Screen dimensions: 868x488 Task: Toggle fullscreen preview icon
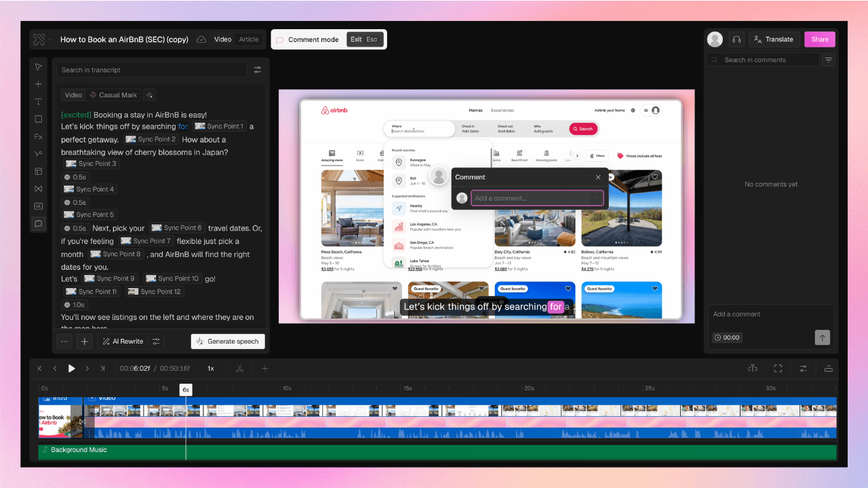point(778,369)
